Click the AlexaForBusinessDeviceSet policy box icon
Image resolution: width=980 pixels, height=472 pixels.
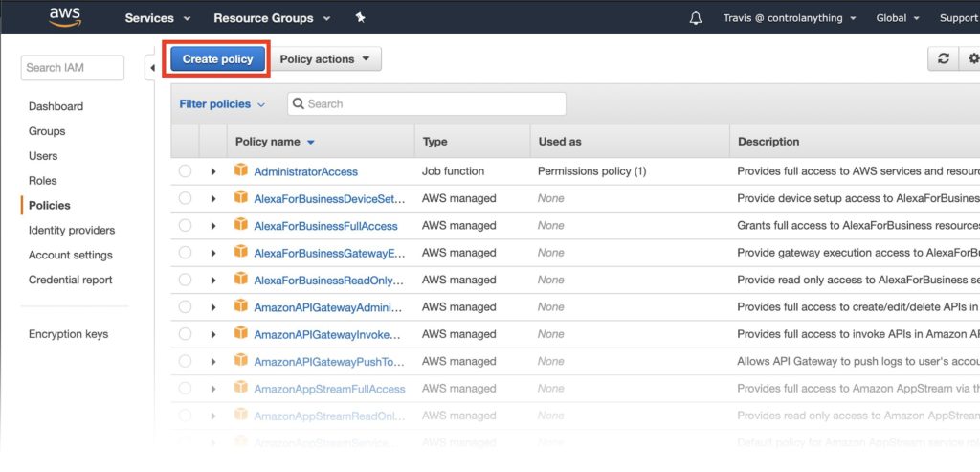(240, 197)
